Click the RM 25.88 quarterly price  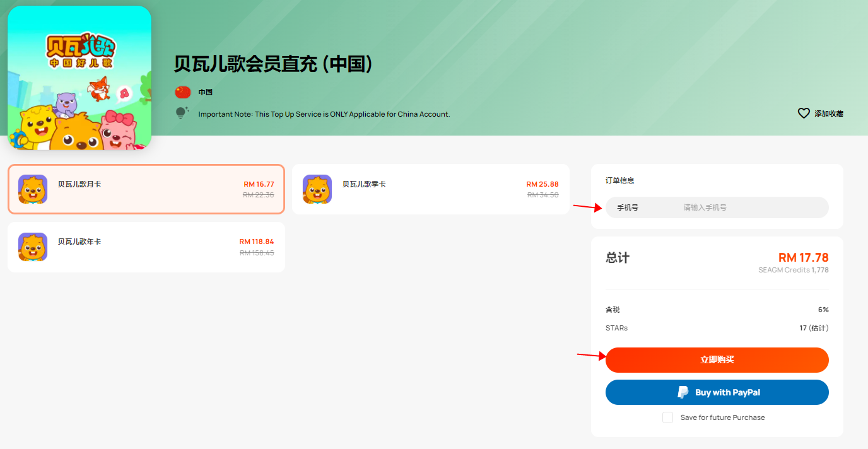tap(542, 184)
